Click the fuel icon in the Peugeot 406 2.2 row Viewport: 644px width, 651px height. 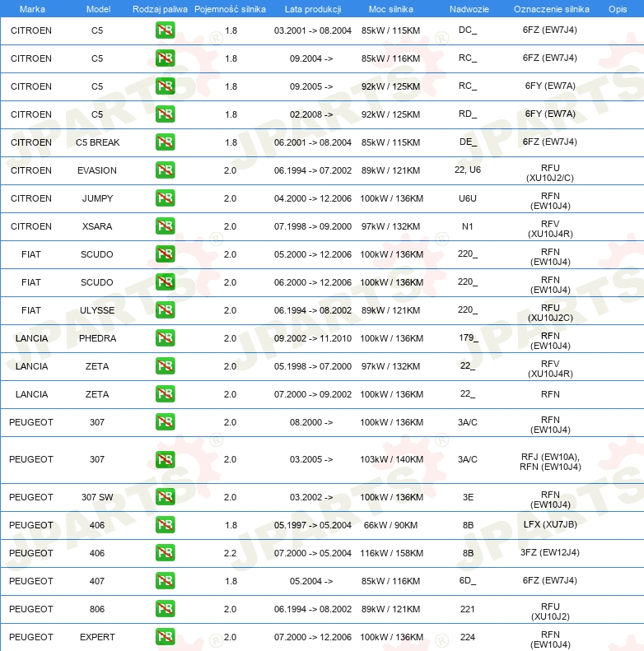click(166, 553)
